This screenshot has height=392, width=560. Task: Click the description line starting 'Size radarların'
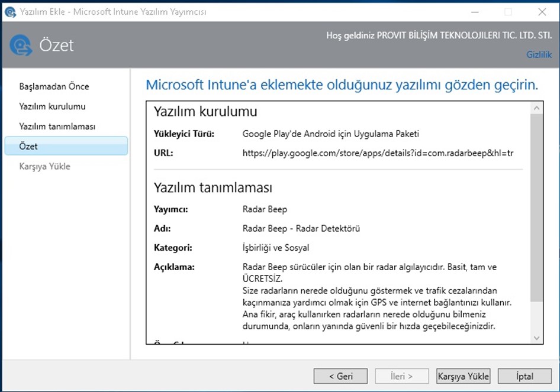pyautogui.click(x=369, y=291)
